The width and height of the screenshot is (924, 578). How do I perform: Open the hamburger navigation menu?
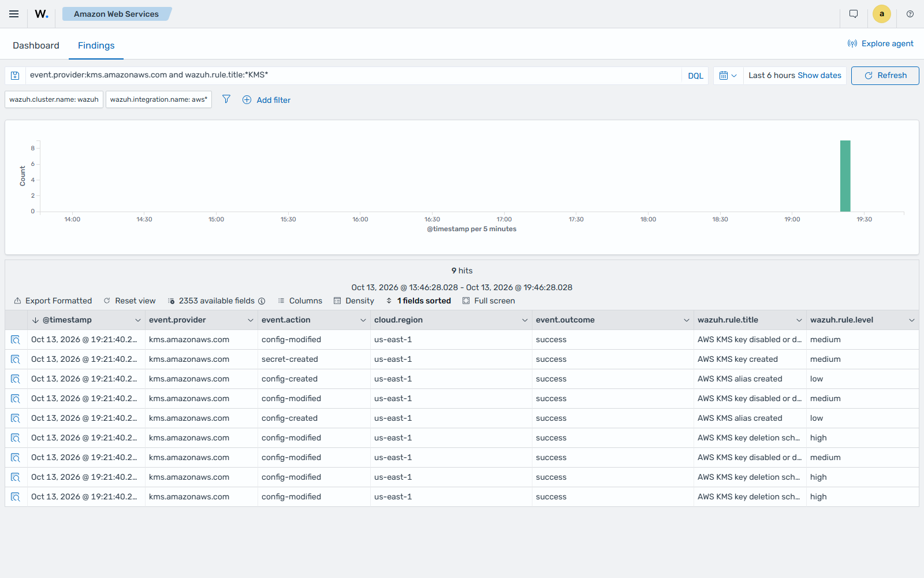click(14, 14)
